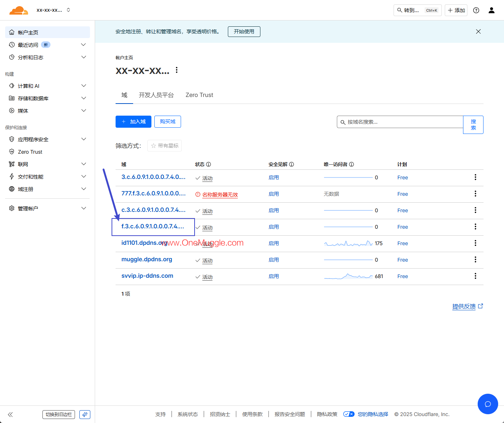Image resolution: width=504 pixels, height=423 pixels.
Task: Open row menu for f.3.c.6.0.9.1.0.0.0.7.4 domain
Action: (475, 227)
